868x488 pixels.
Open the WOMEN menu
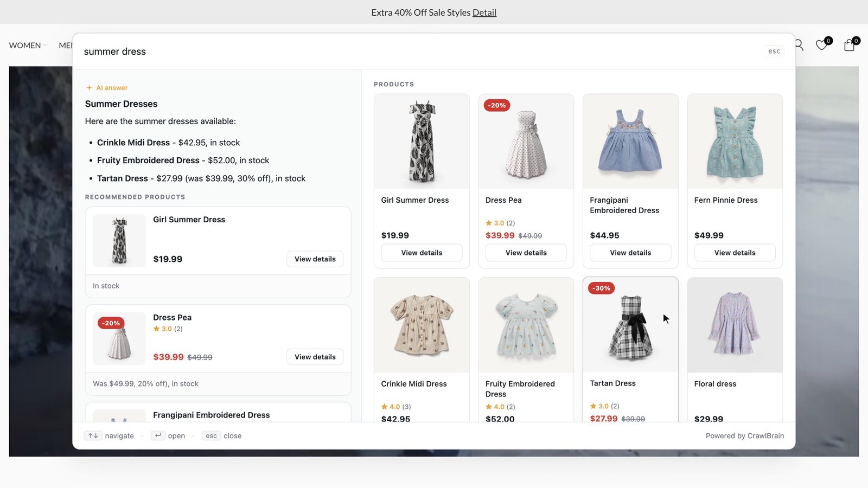point(25,46)
